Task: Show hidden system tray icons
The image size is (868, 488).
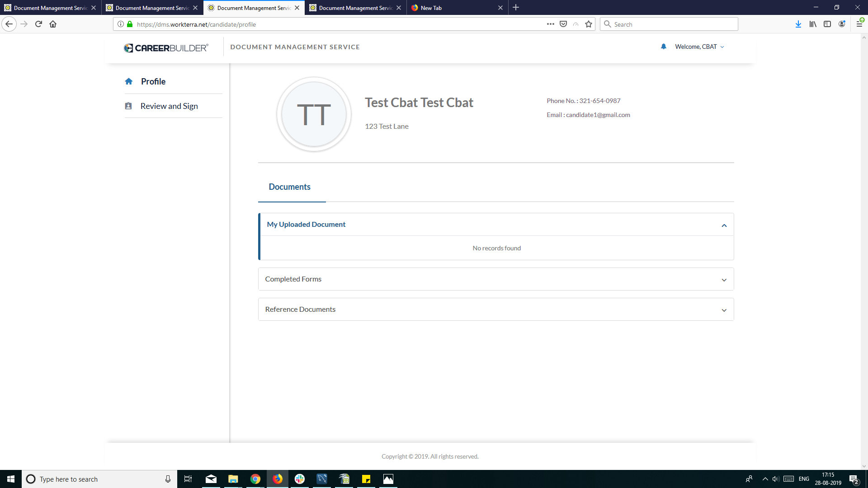Action: 765,479
